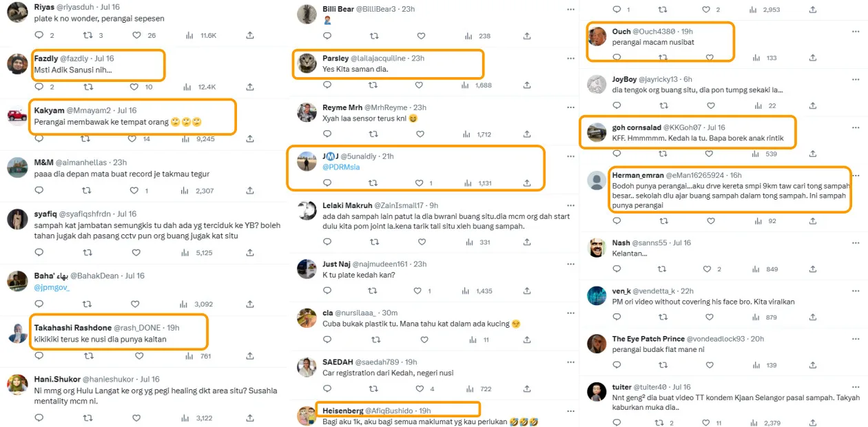Share the tweet from M&M
868x427 pixels.
249,191
